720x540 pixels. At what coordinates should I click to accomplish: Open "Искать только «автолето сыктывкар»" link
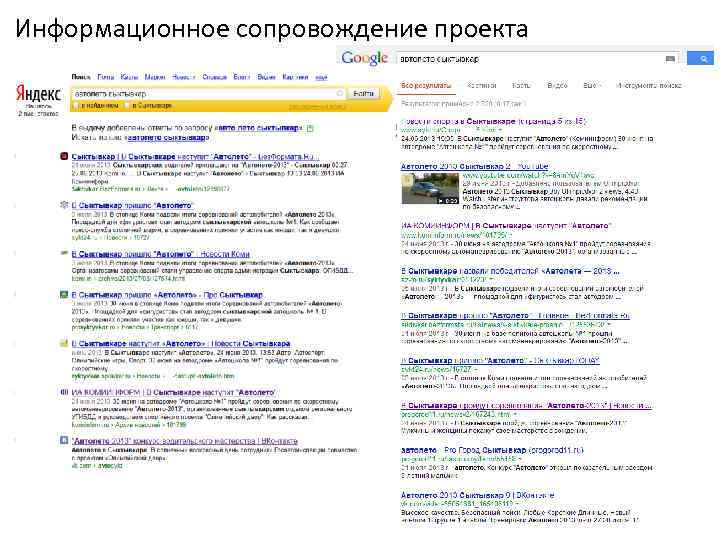[x=167, y=137]
